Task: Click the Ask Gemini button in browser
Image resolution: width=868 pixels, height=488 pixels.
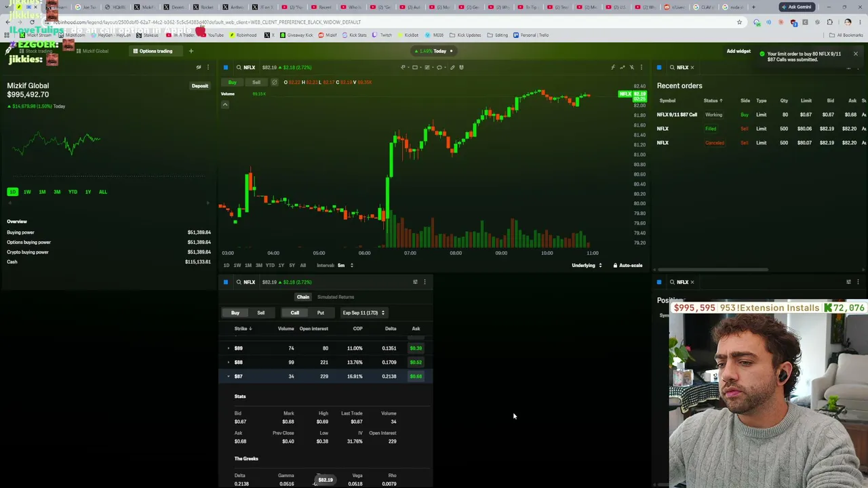Action: tap(799, 7)
